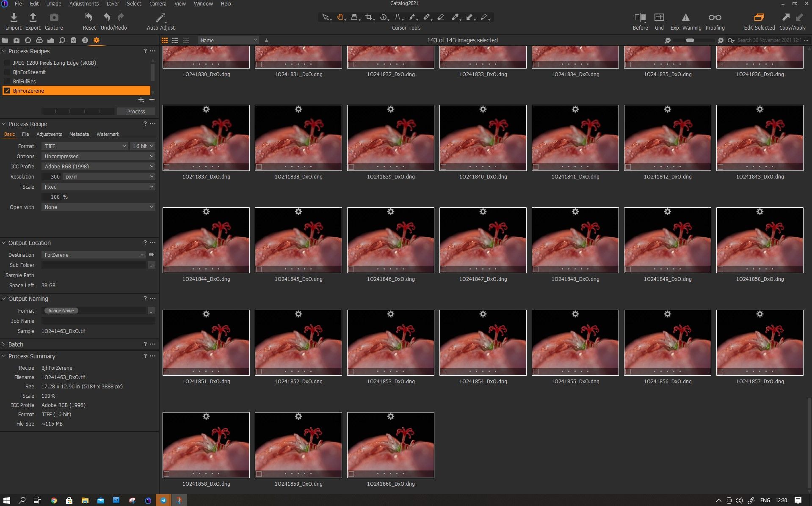Open the Scale Fixed dropdown
812x506 pixels.
pyautogui.click(x=98, y=187)
